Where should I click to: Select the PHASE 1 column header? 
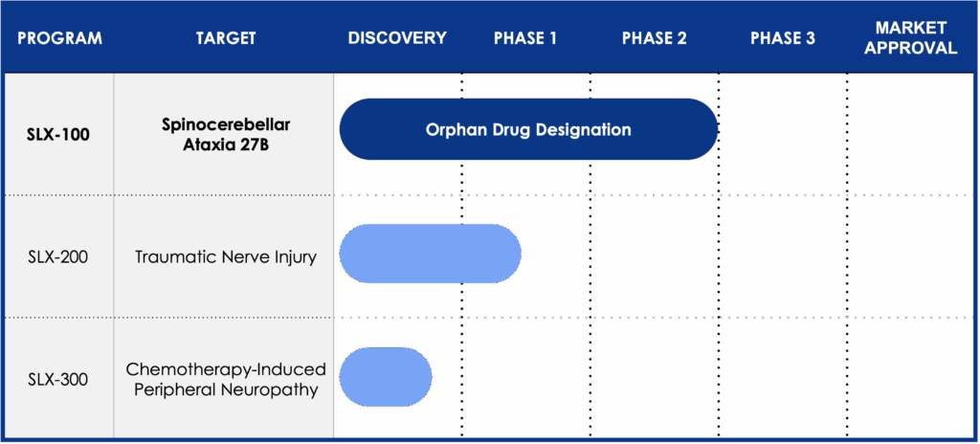[x=525, y=39]
